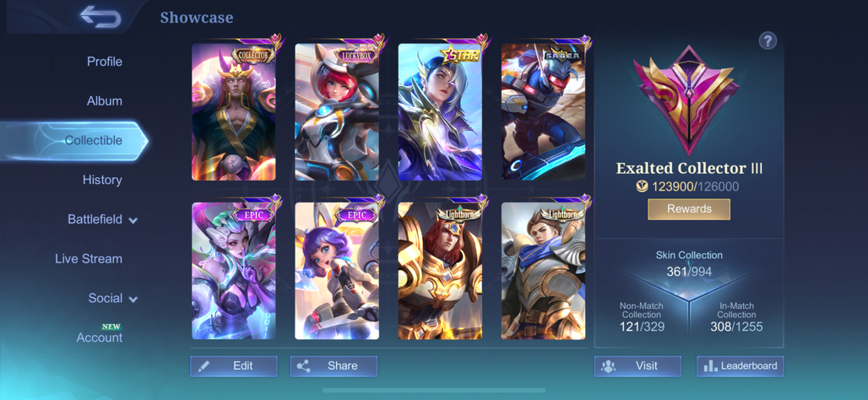Open the Live Stream section
Image resolution: width=868 pixels, height=400 pixels.
pos(89,259)
